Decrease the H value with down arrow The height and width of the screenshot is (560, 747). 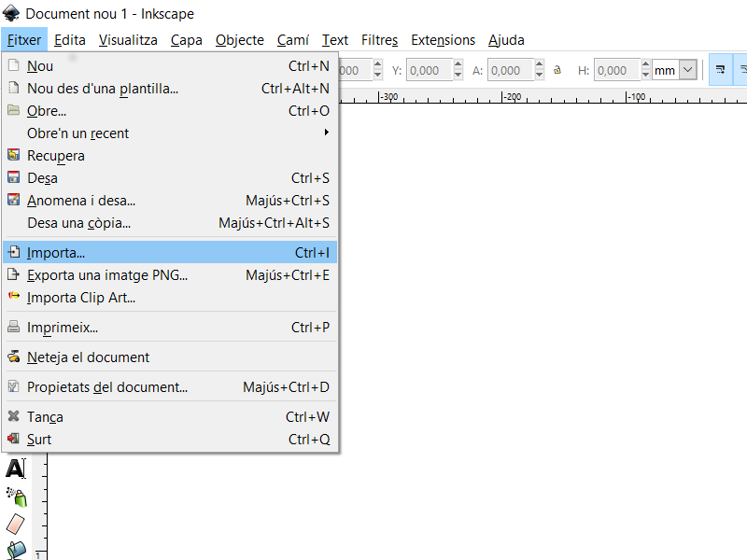tap(645, 75)
